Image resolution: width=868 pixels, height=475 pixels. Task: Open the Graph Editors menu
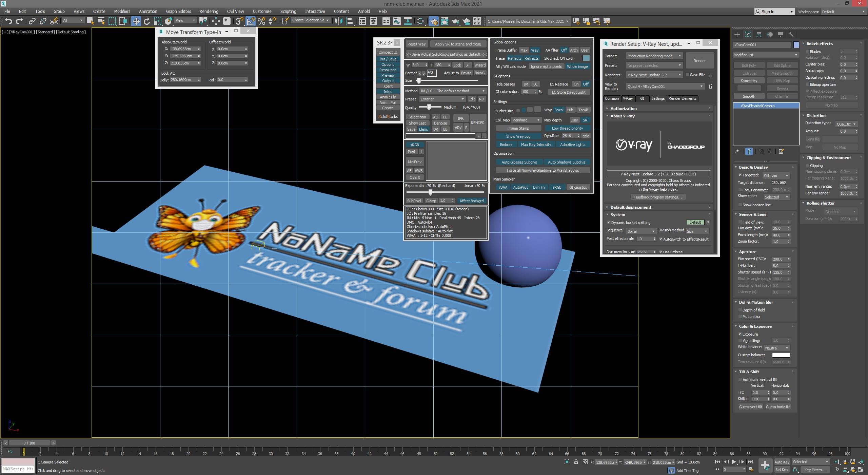coord(178,11)
